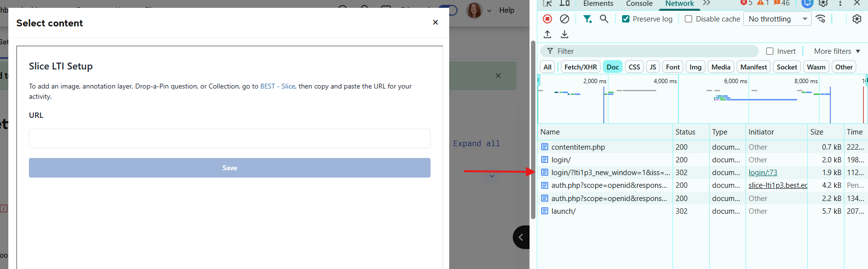Select contentitem.php request row

coord(702,147)
